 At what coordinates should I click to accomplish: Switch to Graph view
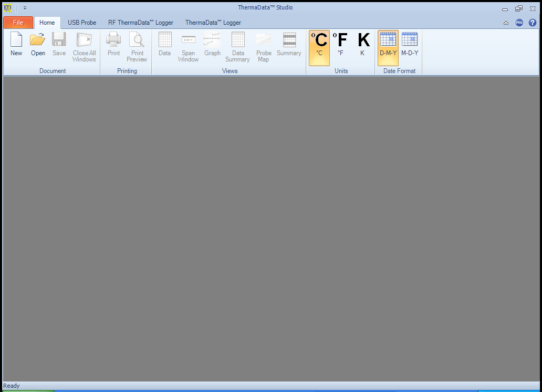tap(212, 44)
